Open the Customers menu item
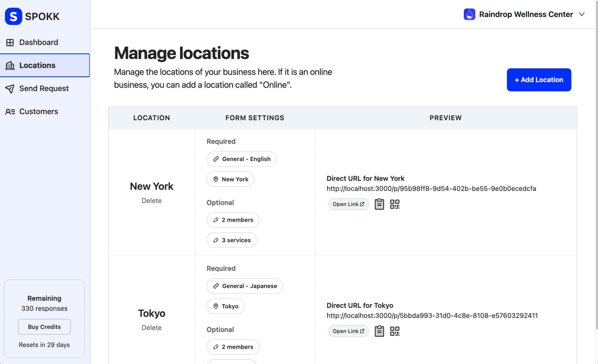 point(39,111)
